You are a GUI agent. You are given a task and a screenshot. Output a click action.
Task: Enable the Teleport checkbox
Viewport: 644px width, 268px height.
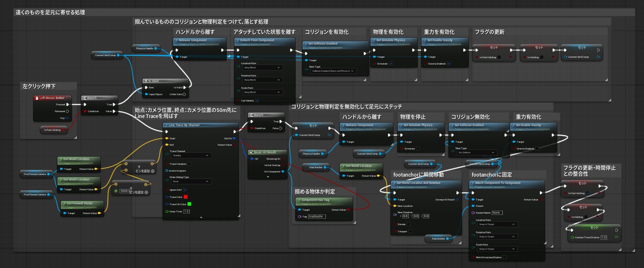(411, 231)
